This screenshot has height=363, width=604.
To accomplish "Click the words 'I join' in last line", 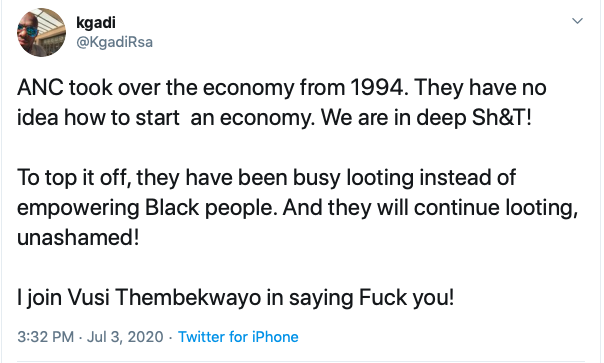I will 39,297.
